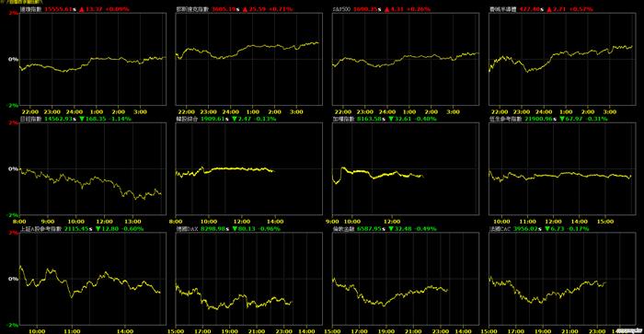Open the 日經指數 Nikkei chart plot
This screenshot has width=644, height=334.
tap(93, 169)
